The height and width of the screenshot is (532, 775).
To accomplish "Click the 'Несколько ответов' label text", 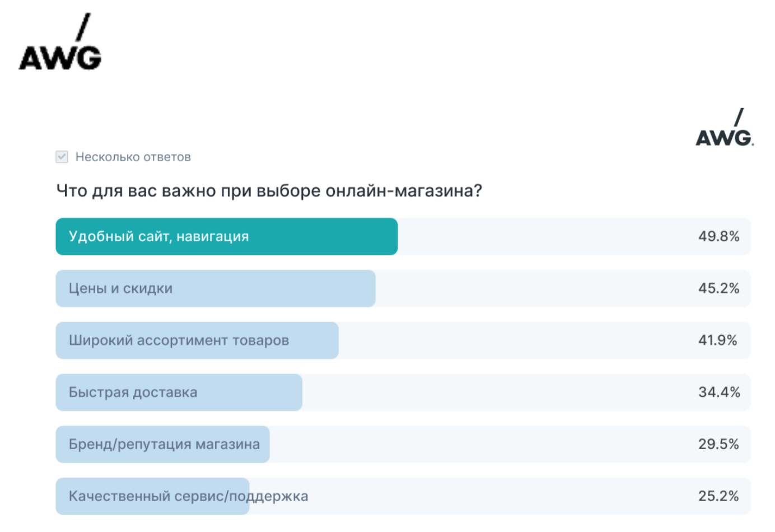I will click(x=133, y=157).
